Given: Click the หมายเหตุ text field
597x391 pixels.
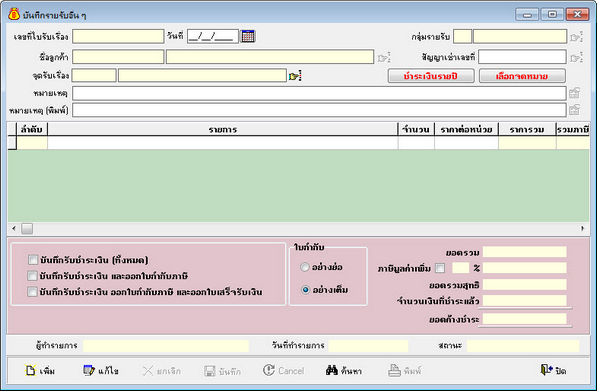Looking at the screenshot, I should (x=319, y=93).
